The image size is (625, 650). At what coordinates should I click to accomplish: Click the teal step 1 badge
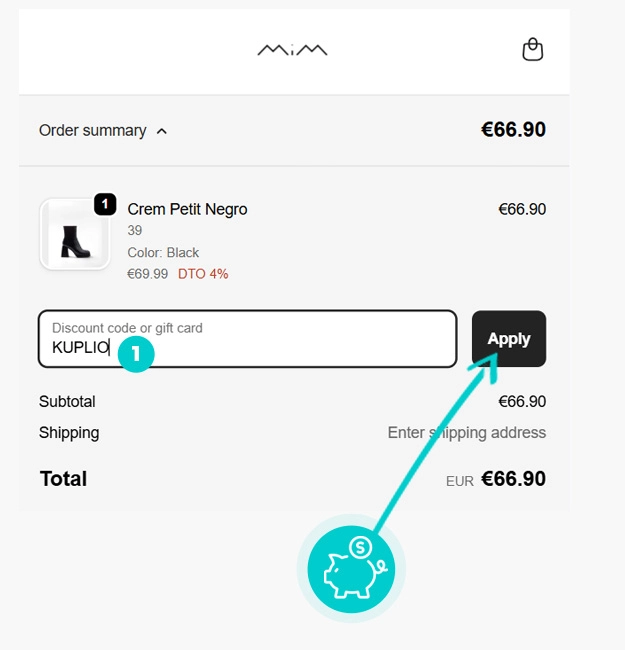[x=136, y=353]
